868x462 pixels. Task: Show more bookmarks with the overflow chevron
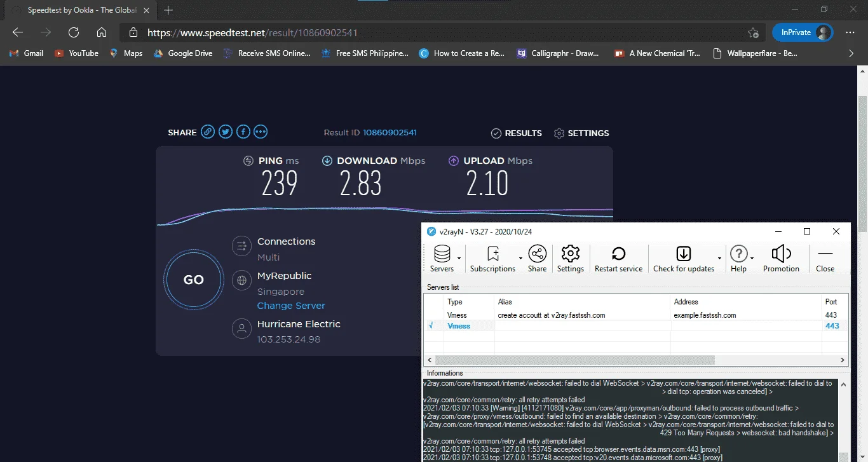tap(851, 53)
